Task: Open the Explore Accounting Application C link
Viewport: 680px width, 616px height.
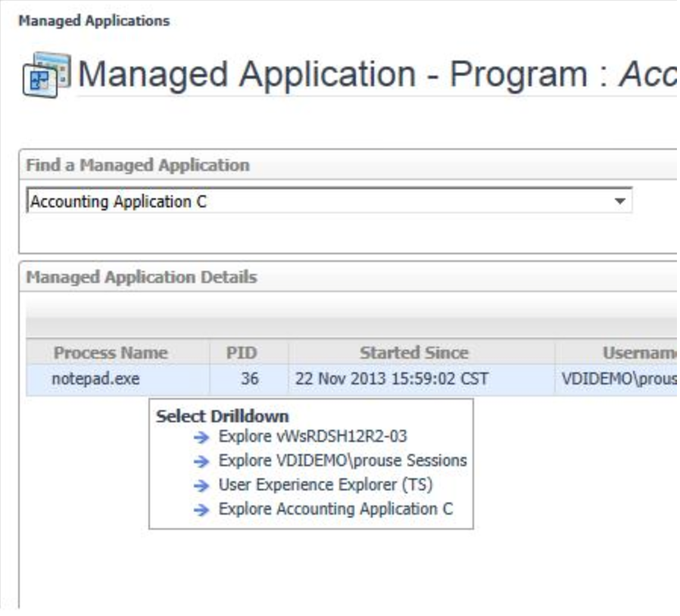Action: (335, 510)
